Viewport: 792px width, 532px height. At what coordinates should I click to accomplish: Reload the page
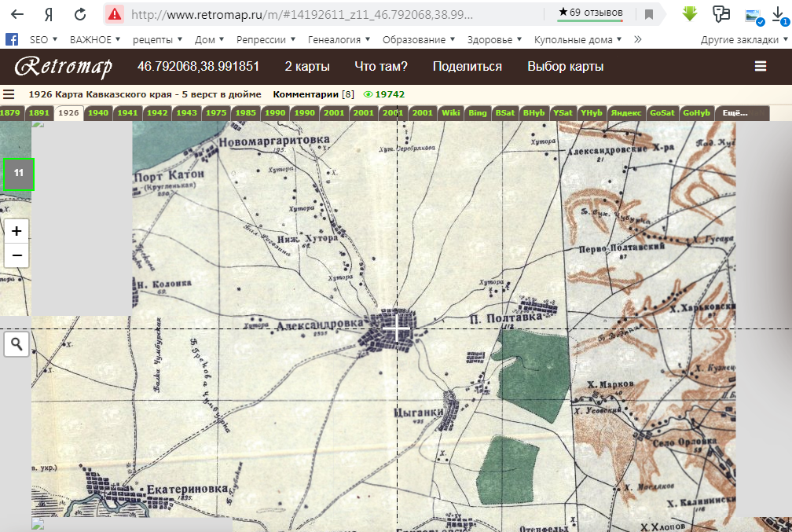click(x=80, y=14)
